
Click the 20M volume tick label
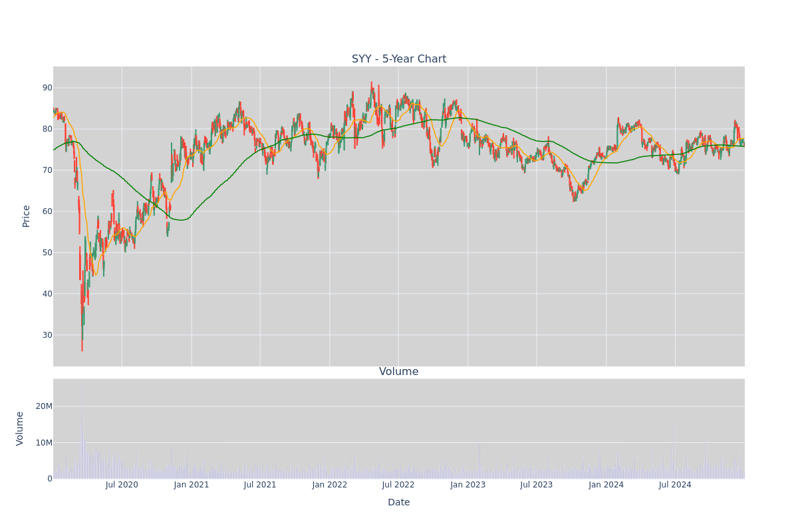click(x=45, y=406)
